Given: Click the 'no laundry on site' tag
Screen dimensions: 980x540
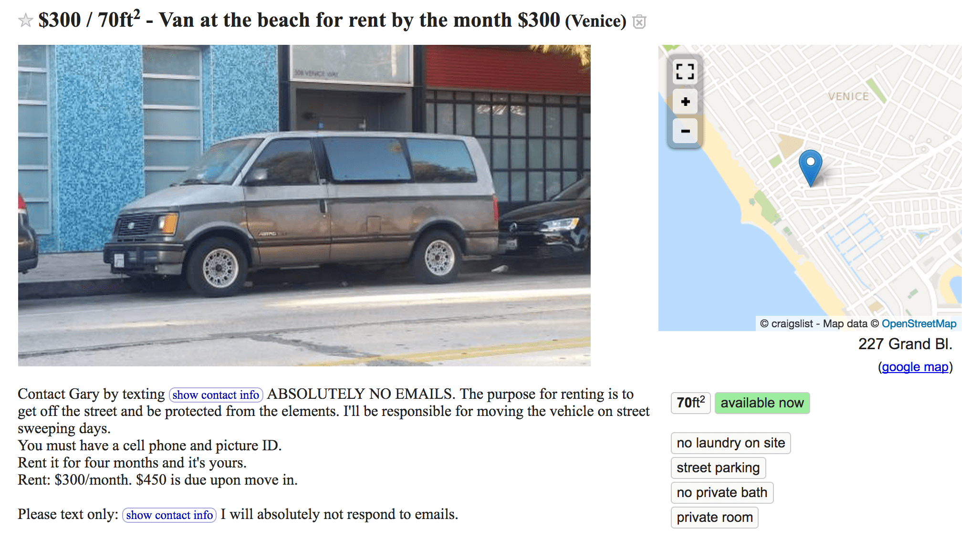Looking at the screenshot, I should pyautogui.click(x=730, y=443).
